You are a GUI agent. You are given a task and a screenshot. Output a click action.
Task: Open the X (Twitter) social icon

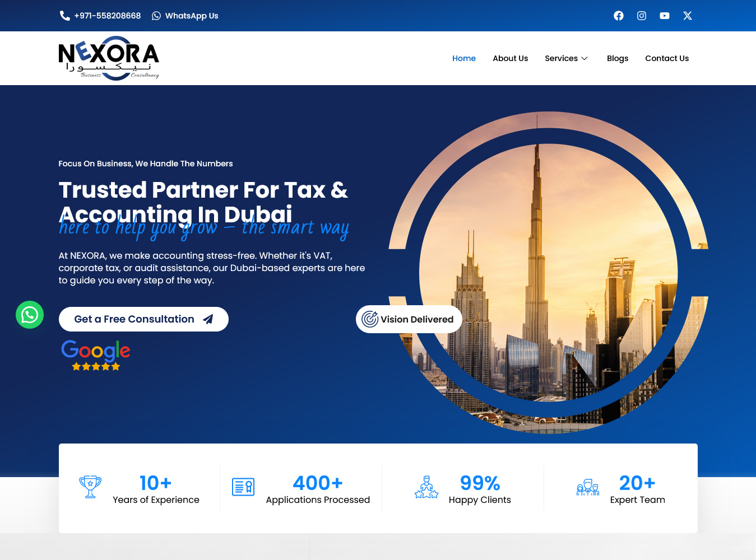[x=688, y=16]
